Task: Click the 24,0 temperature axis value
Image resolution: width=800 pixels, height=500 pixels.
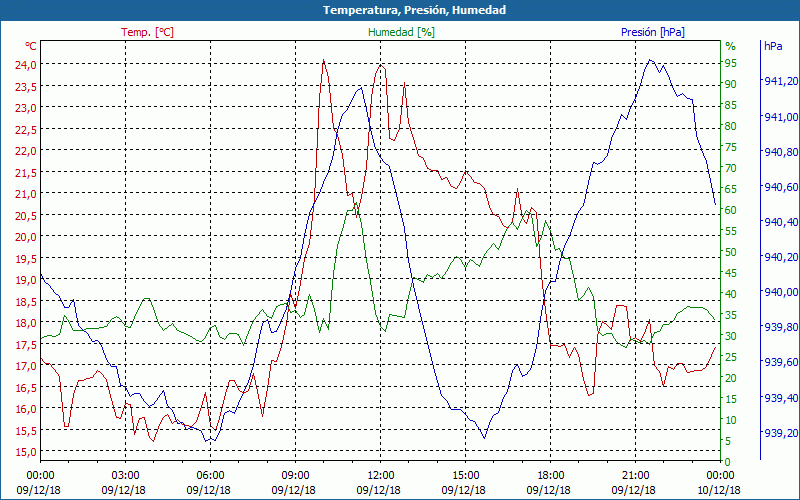Action: (x=26, y=64)
